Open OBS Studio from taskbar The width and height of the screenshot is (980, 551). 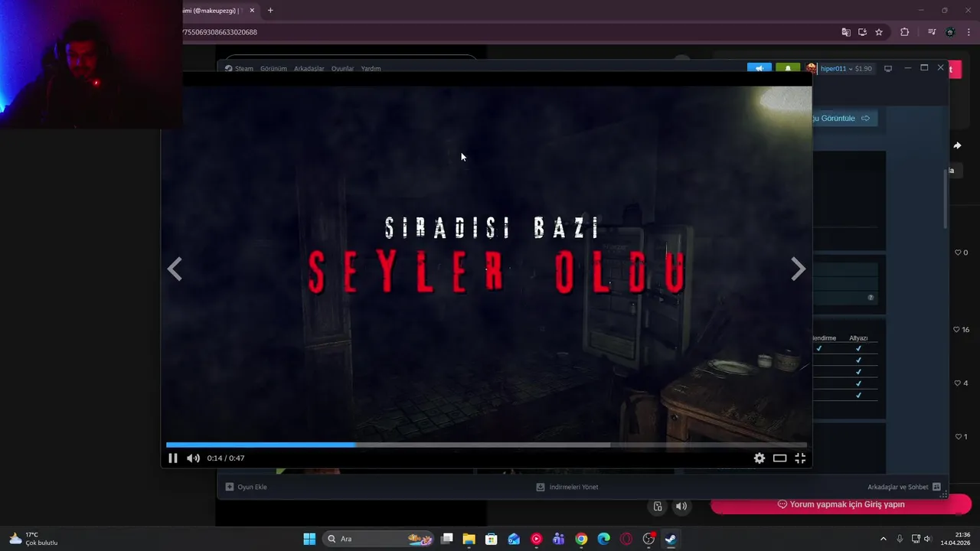click(x=648, y=539)
